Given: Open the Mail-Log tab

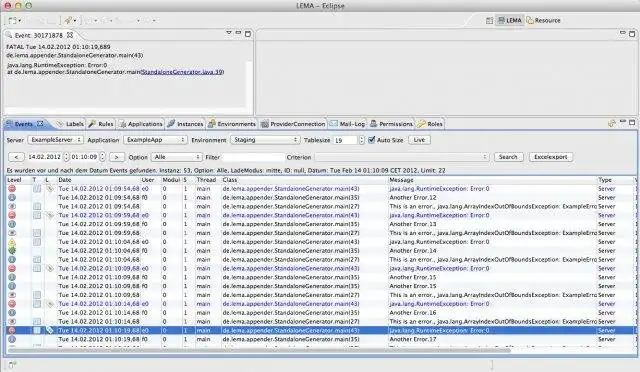Looking at the screenshot, I should [x=347, y=124].
